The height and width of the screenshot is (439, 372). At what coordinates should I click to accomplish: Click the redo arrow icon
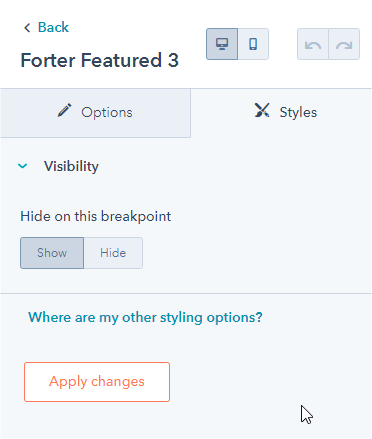[x=344, y=44]
